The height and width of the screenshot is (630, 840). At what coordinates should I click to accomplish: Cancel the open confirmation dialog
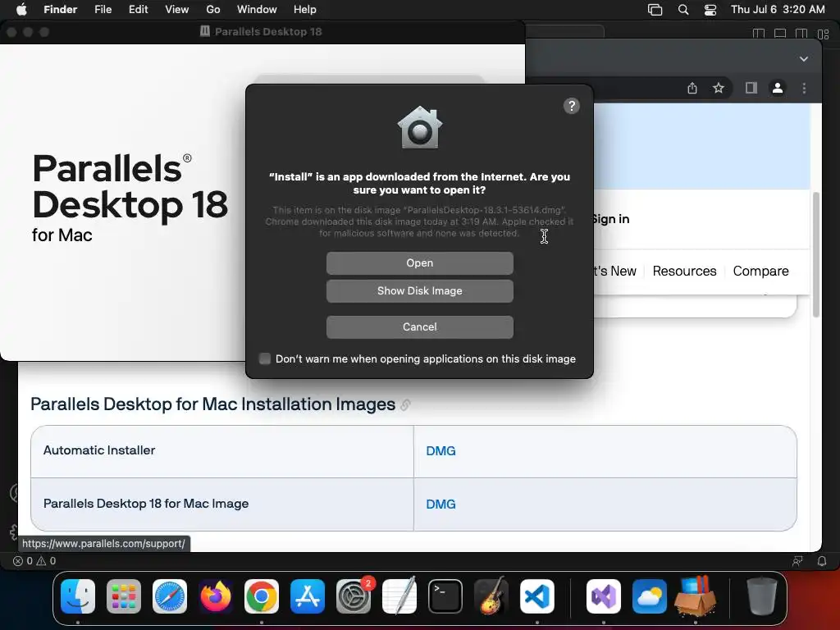tap(419, 326)
